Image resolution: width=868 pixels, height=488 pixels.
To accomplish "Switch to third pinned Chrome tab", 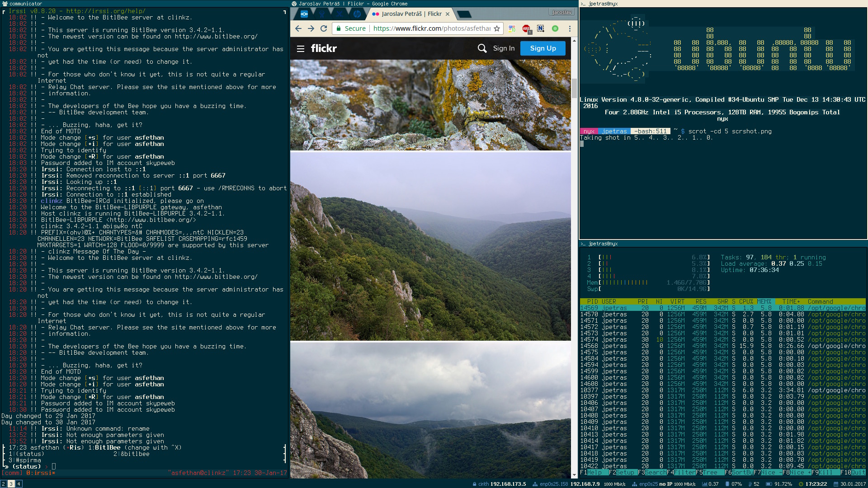I will tap(340, 14).
